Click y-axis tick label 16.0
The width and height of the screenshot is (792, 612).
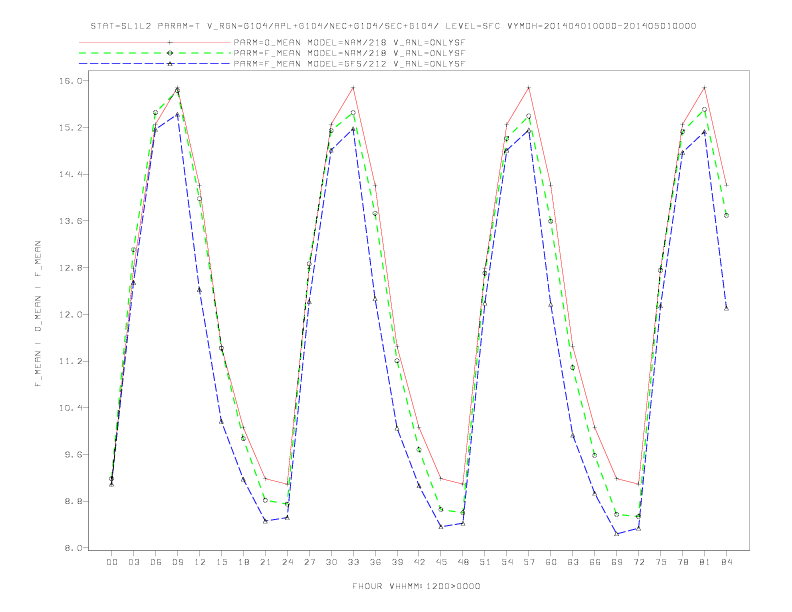[70, 81]
